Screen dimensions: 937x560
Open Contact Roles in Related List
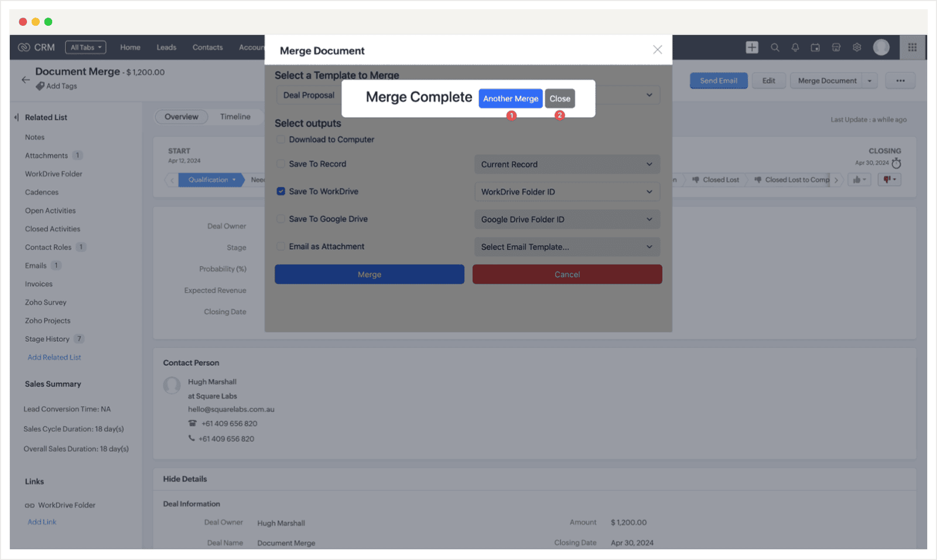(x=48, y=248)
